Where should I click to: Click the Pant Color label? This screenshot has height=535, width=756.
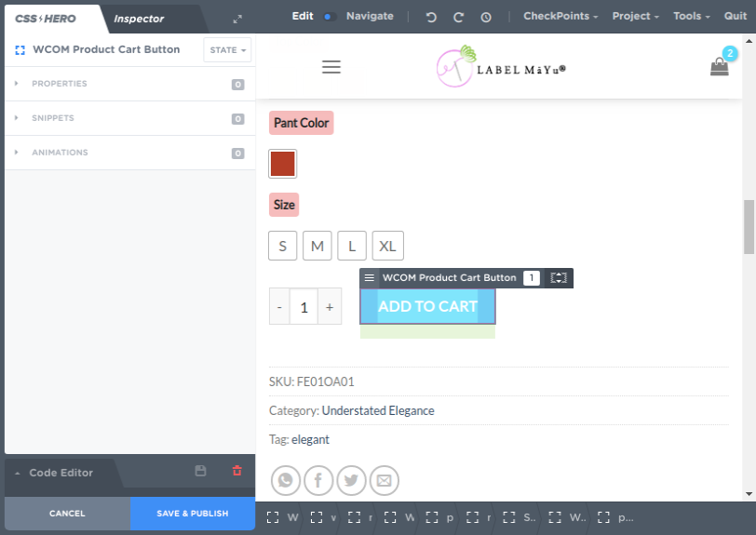[302, 123]
